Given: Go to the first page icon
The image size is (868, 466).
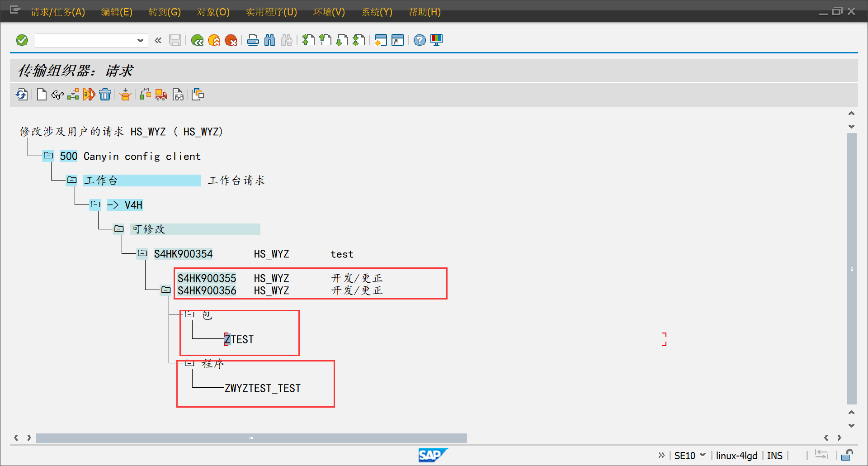Looking at the screenshot, I should coord(308,40).
